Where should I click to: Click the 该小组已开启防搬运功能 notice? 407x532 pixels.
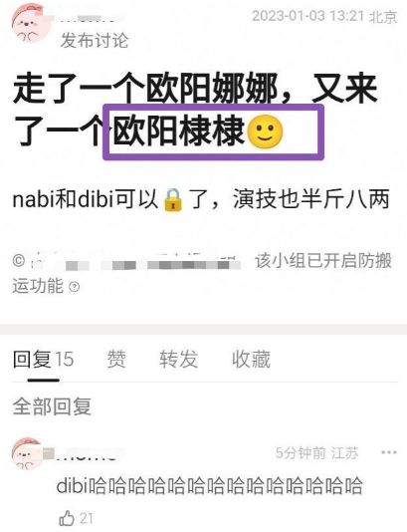coord(202,273)
